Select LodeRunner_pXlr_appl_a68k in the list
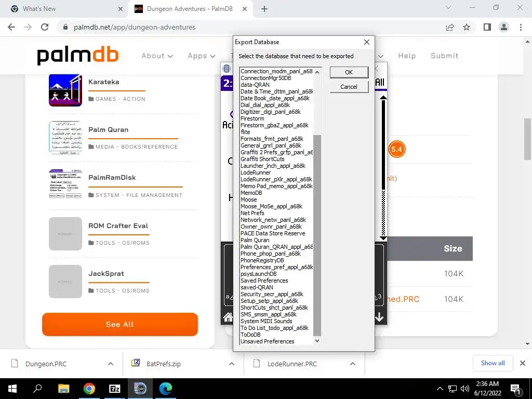The width and height of the screenshot is (532, 399). point(276,179)
